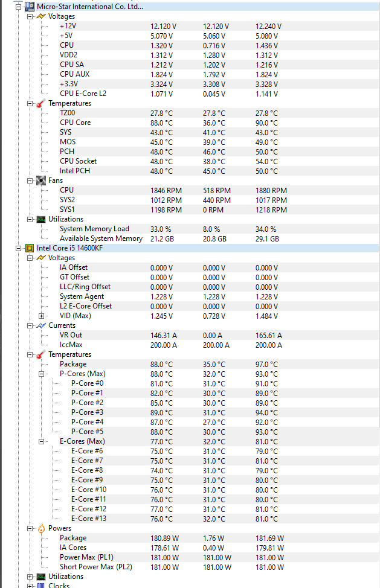Image resolution: width=380 pixels, height=588 pixels.
Task: Click the motherboard Utilizations graph icon
Action: [x=41, y=219]
